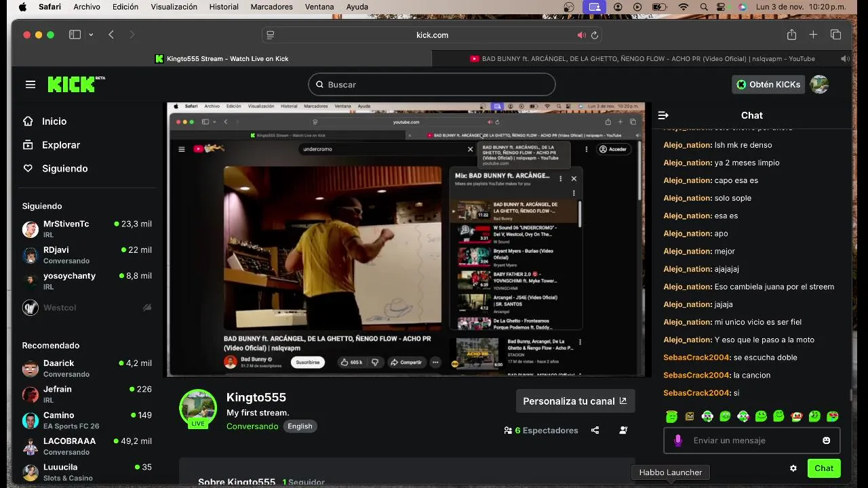868x488 pixels.
Task: Open the Visualización menu
Action: [x=174, y=7]
